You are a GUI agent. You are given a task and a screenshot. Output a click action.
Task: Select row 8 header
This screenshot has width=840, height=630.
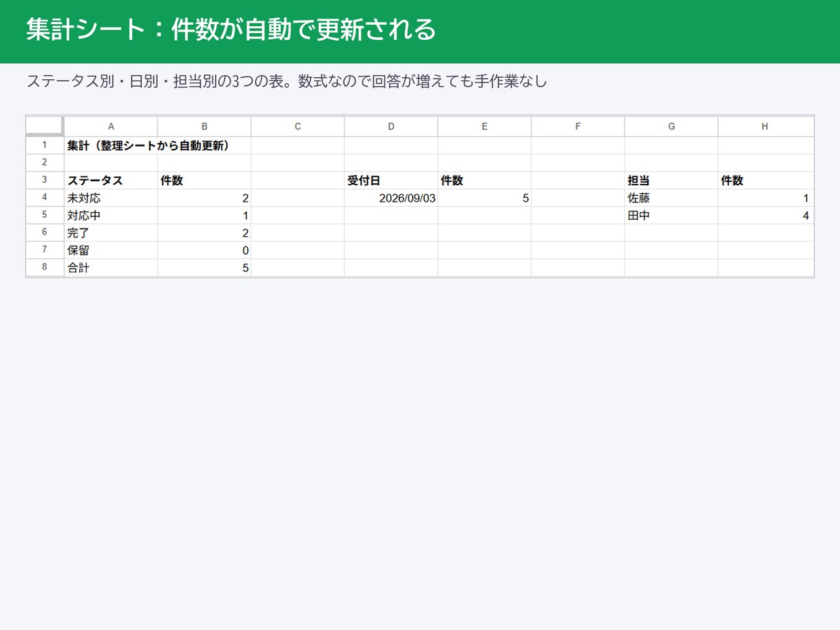click(x=45, y=268)
